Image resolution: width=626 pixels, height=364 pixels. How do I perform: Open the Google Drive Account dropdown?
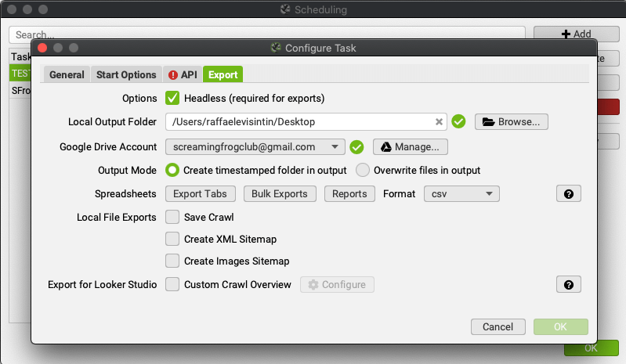coord(255,146)
